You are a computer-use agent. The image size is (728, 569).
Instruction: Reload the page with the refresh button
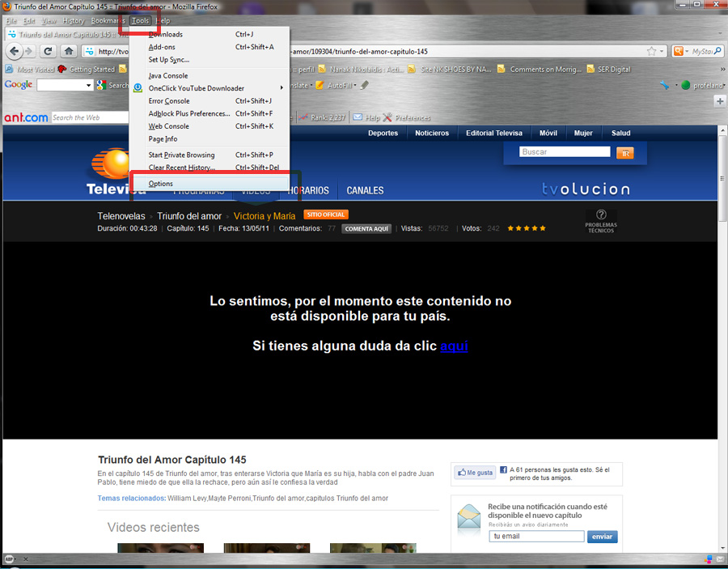(48, 51)
